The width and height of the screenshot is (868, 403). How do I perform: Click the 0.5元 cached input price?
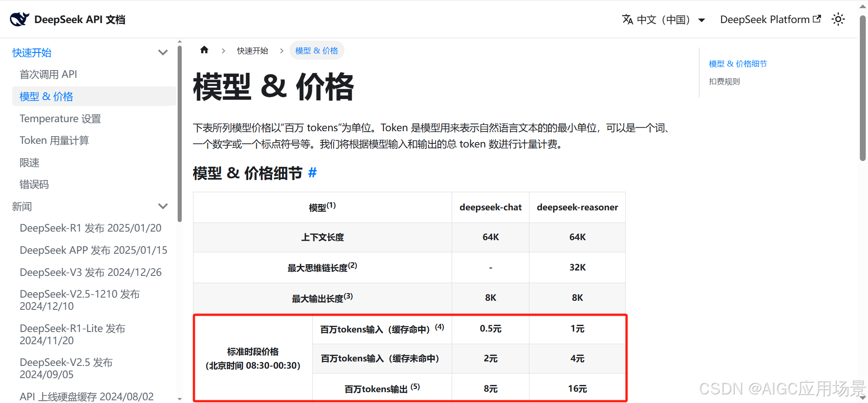point(491,328)
